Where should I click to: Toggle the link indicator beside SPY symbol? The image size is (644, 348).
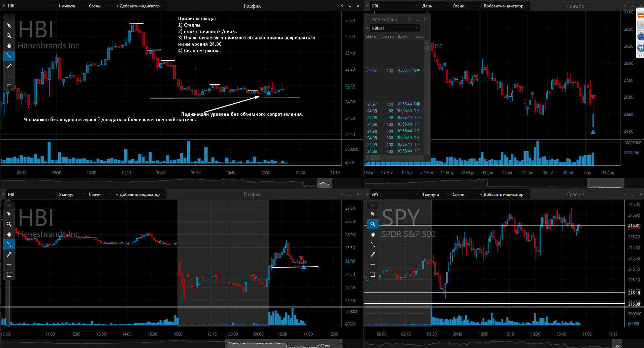pos(367,195)
